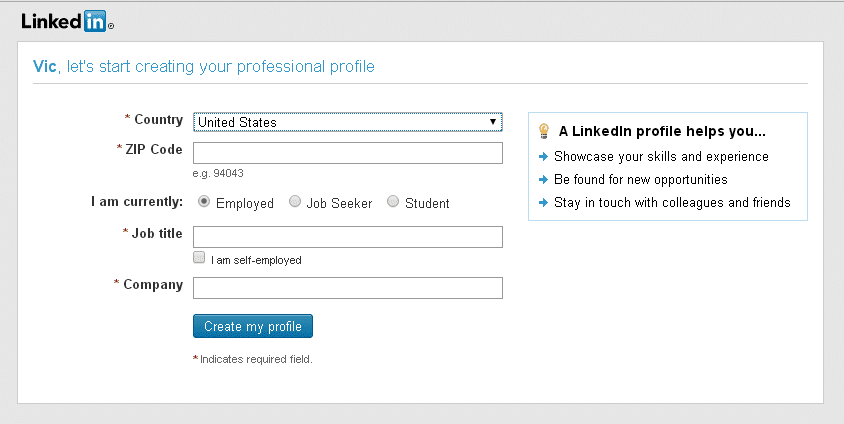Click the Vic name in heading
844x424 pixels.
coord(45,66)
